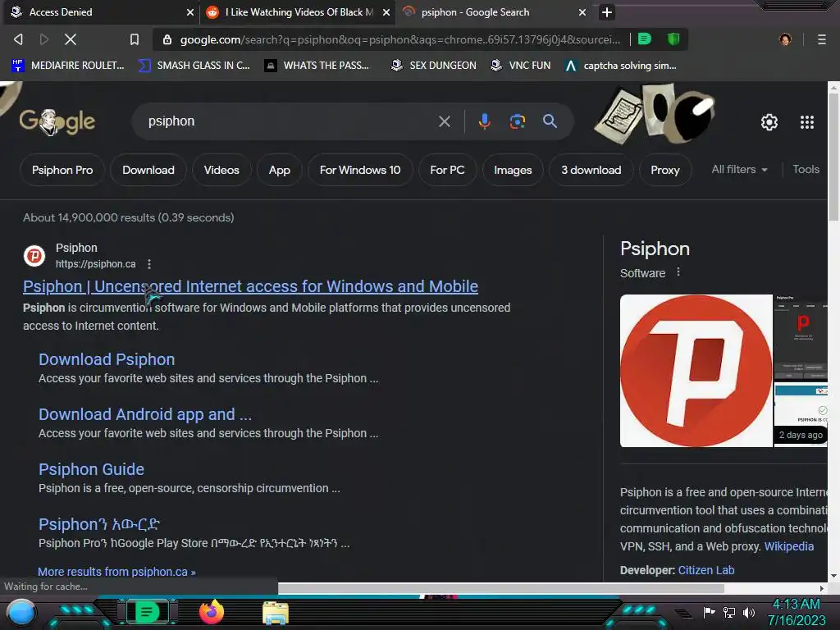
Task: Open the Wikipedia link in knowledge panel
Action: [788, 546]
